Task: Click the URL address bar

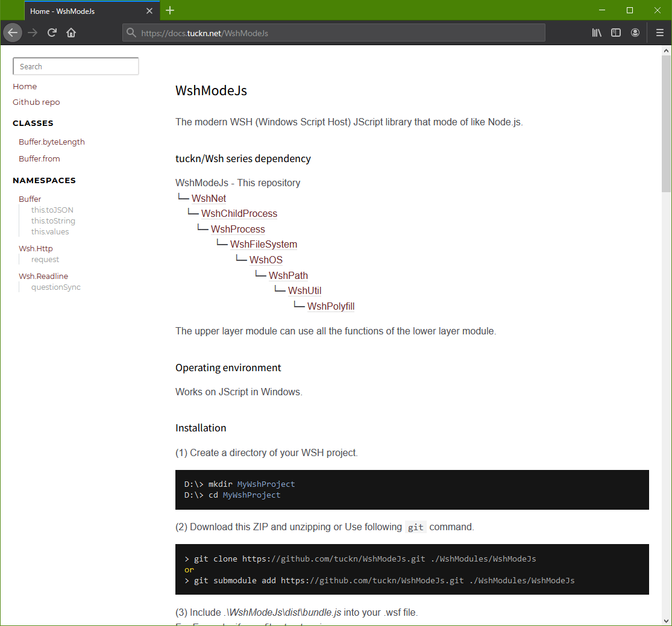Action: 338,33
